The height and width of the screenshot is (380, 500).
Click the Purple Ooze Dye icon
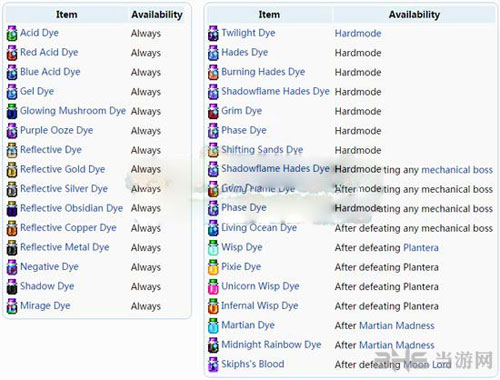tap(12, 131)
